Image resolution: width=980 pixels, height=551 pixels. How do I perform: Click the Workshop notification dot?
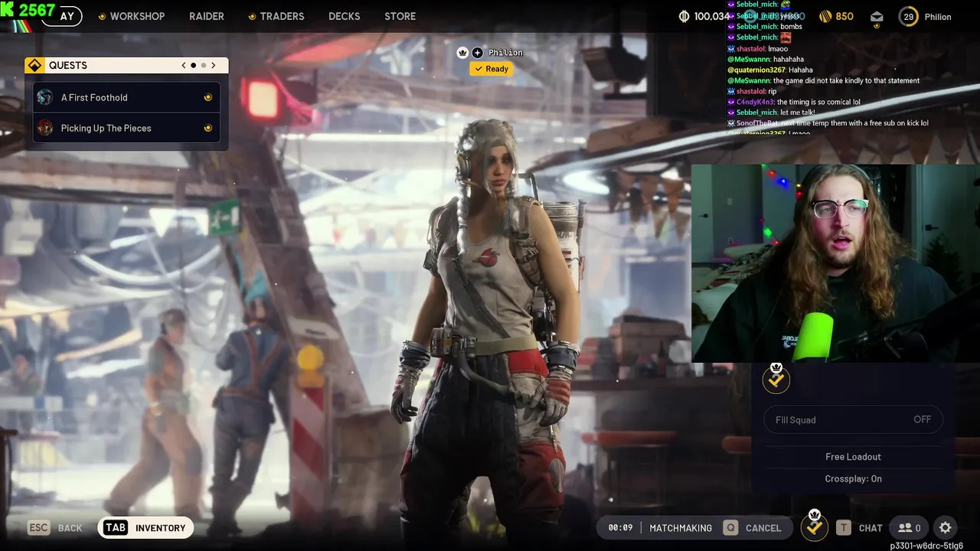(102, 17)
